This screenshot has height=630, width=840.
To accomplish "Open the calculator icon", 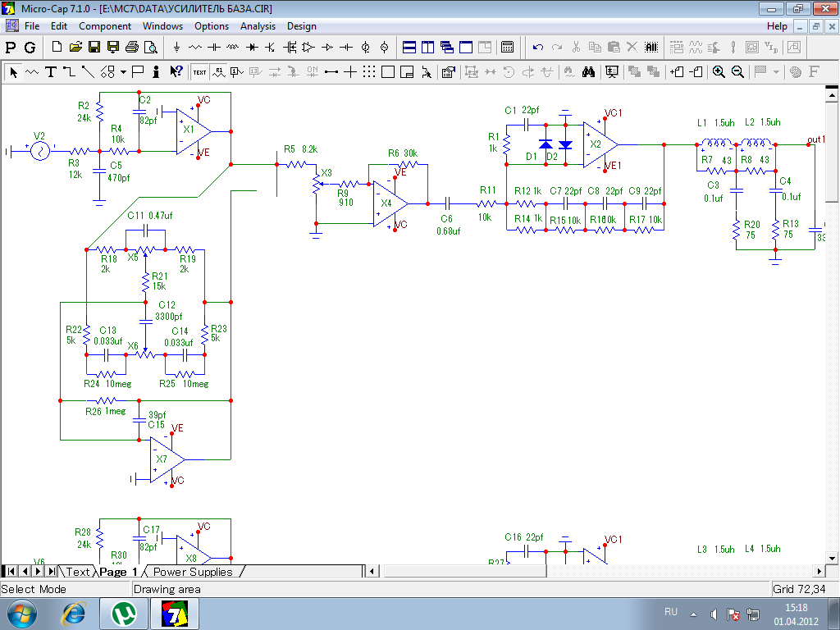I will click(x=508, y=48).
